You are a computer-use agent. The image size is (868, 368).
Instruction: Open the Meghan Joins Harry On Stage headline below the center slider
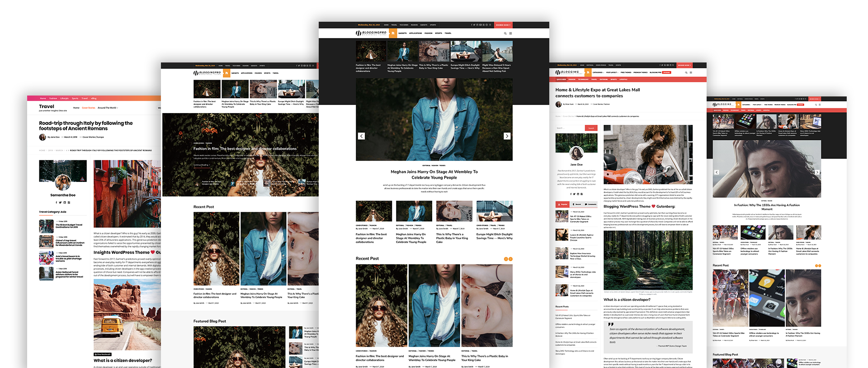pyautogui.click(x=434, y=174)
